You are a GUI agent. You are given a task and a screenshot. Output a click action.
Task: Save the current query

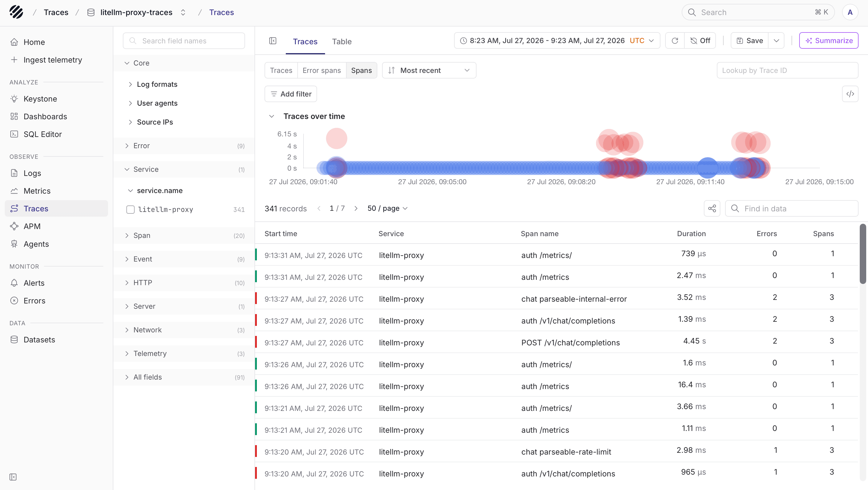click(x=749, y=40)
